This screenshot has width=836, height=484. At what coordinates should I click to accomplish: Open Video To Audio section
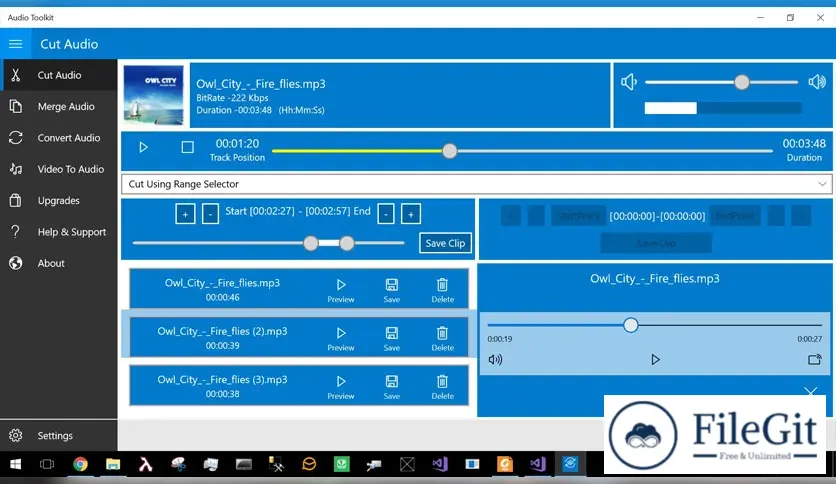coord(59,170)
